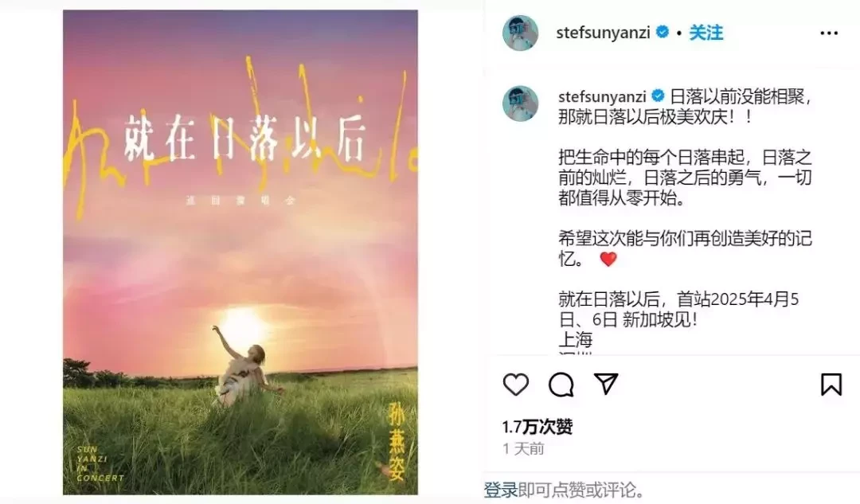View likes list 1.7万次赞
This screenshot has height=504, width=860.
pos(537,426)
